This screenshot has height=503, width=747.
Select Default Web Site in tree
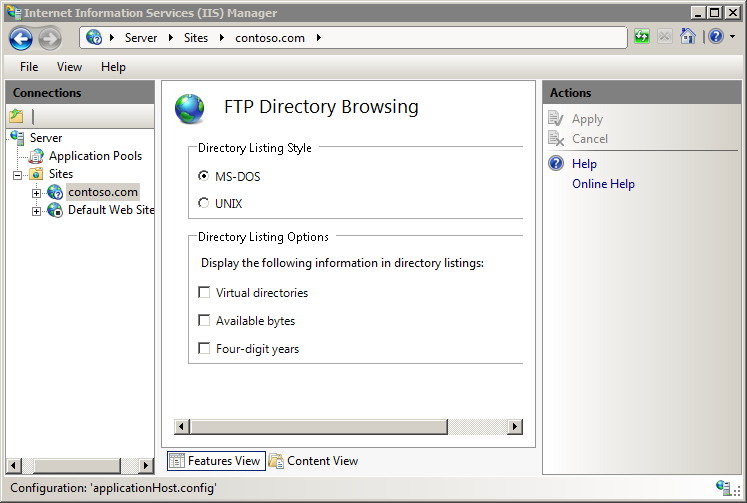tap(111, 210)
